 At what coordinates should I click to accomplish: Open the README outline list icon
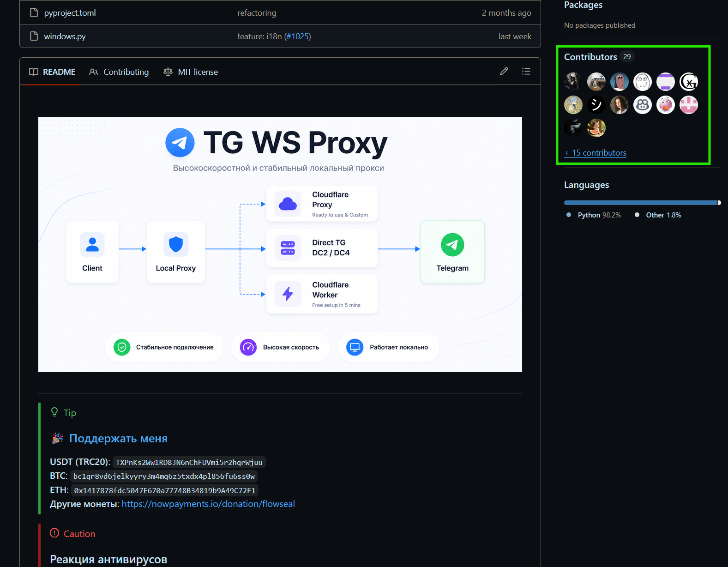click(526, 71)
